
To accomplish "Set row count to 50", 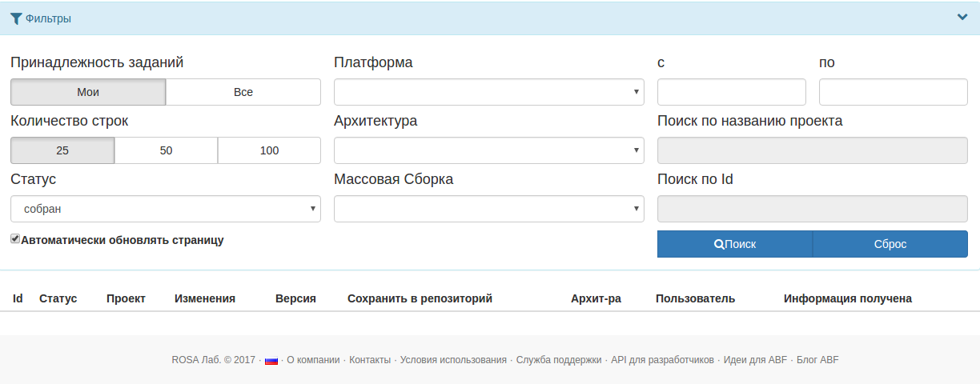I will (166, 150).
